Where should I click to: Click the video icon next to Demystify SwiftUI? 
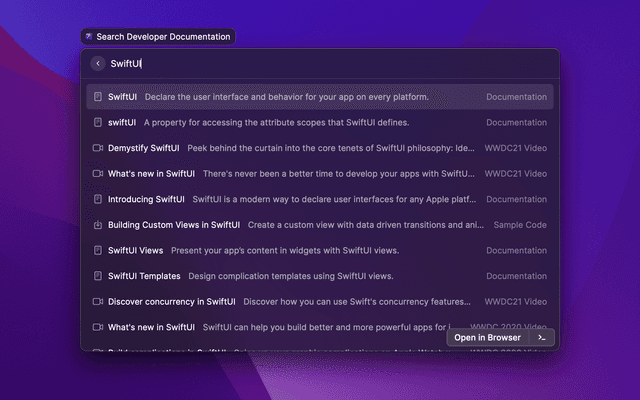[98, 148]
